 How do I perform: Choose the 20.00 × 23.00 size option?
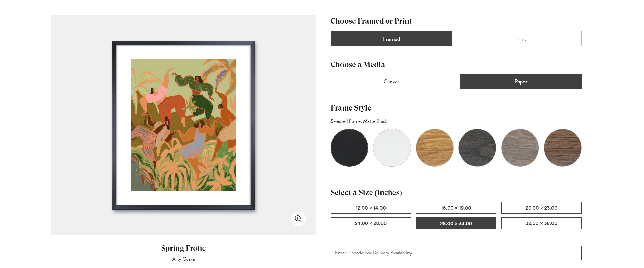[x=541, y=208]
